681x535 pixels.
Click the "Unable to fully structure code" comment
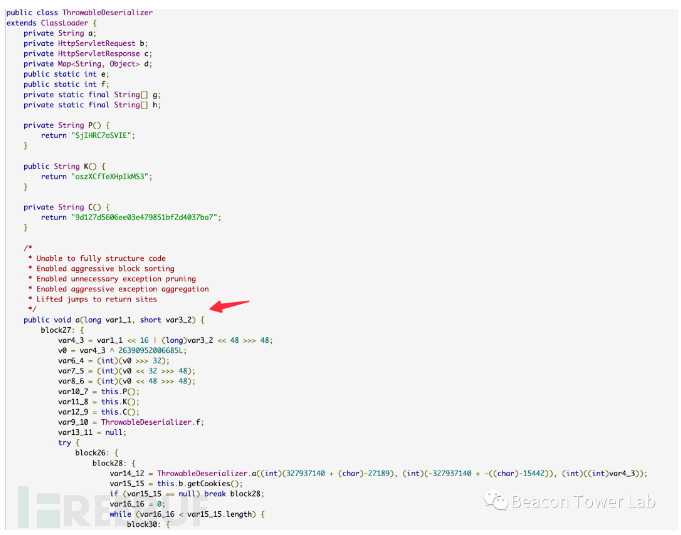click(100, 258)
